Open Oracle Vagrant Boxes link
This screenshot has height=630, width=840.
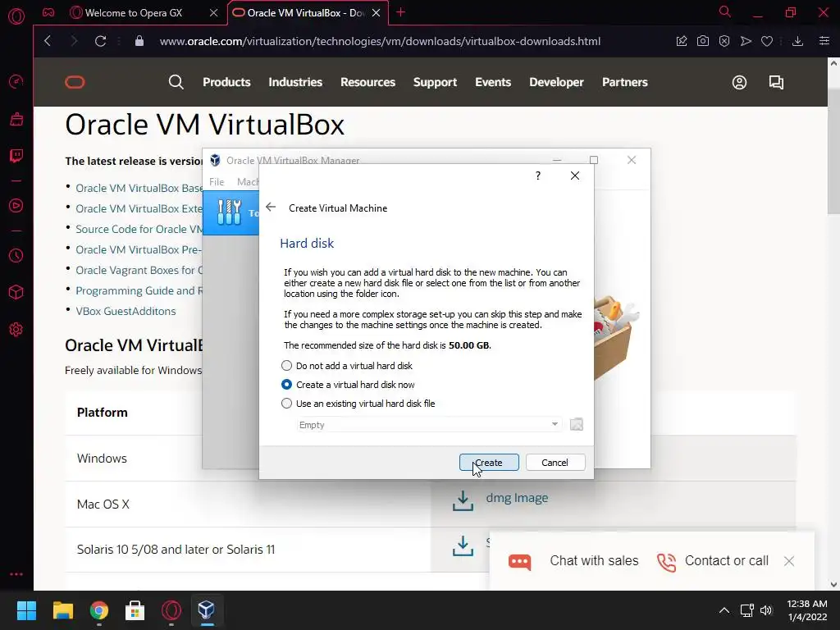pos(139,270)
